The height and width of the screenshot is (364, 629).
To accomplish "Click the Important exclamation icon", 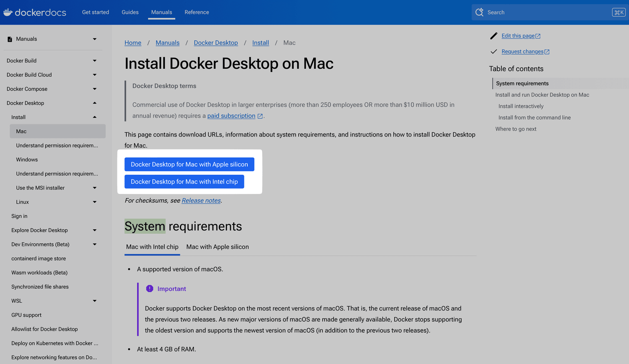I will 150,289.
